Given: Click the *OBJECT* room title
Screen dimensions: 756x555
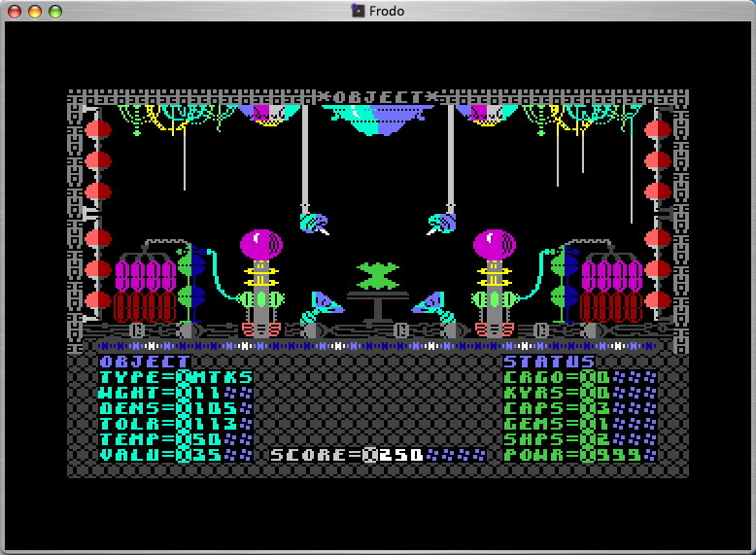Looking at the screenshot, I should [x=378, y=97].
